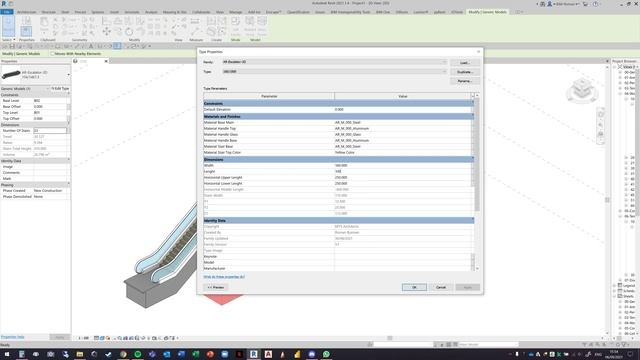The width and height of the screenshot is (640, 360).
Task: Click the Duplicate button
Action: pos(465,72)
